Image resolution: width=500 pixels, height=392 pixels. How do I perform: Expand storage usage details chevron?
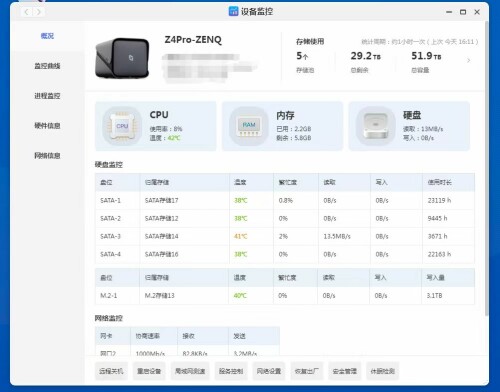click(469, 60)
